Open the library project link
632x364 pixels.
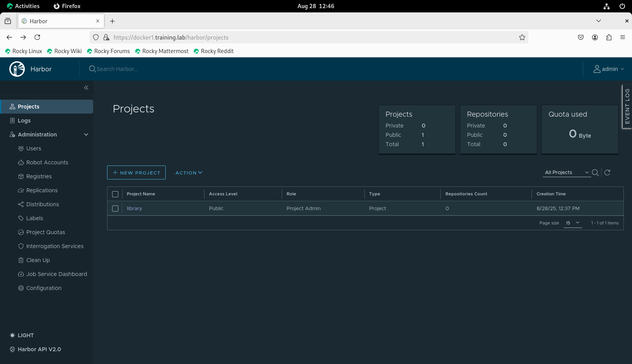pyautogui.click(x=134, y=209)
